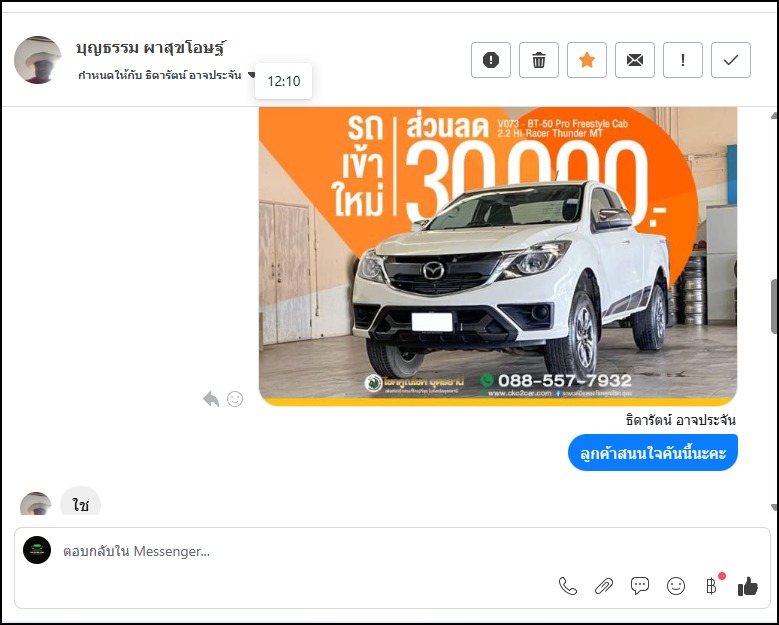The image size is (779, 625).
Task: Delete the conversation using trash icon
Action: point(539,60)
